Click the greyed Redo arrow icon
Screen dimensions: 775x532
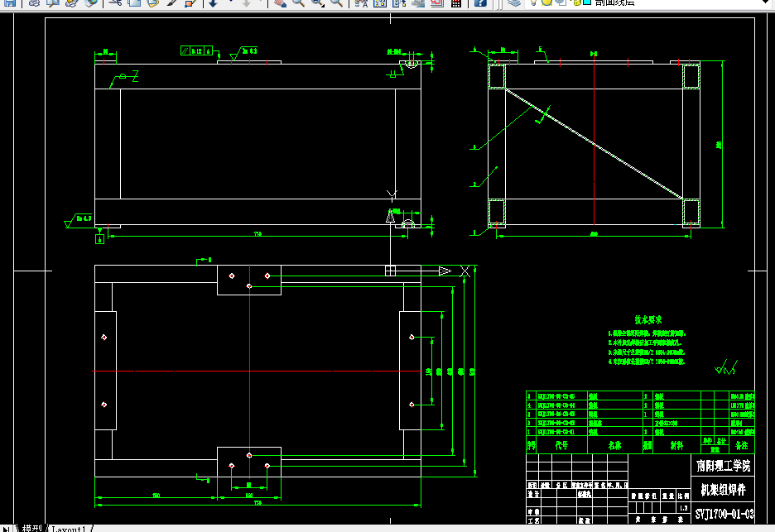click(246, 2)
